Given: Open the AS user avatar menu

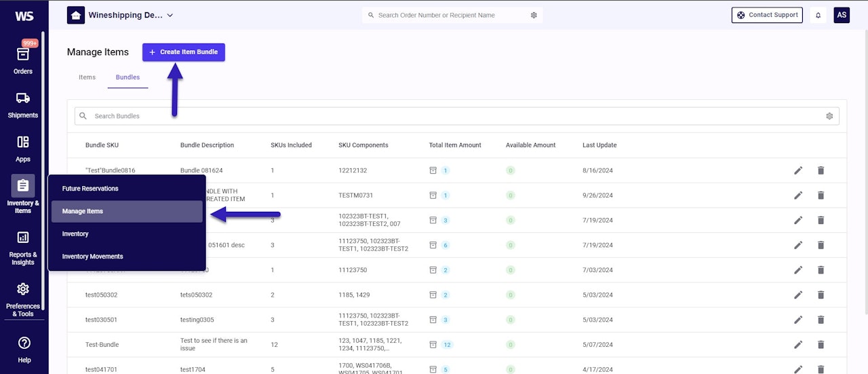Looking at the screenshot, I should (841, 15).
